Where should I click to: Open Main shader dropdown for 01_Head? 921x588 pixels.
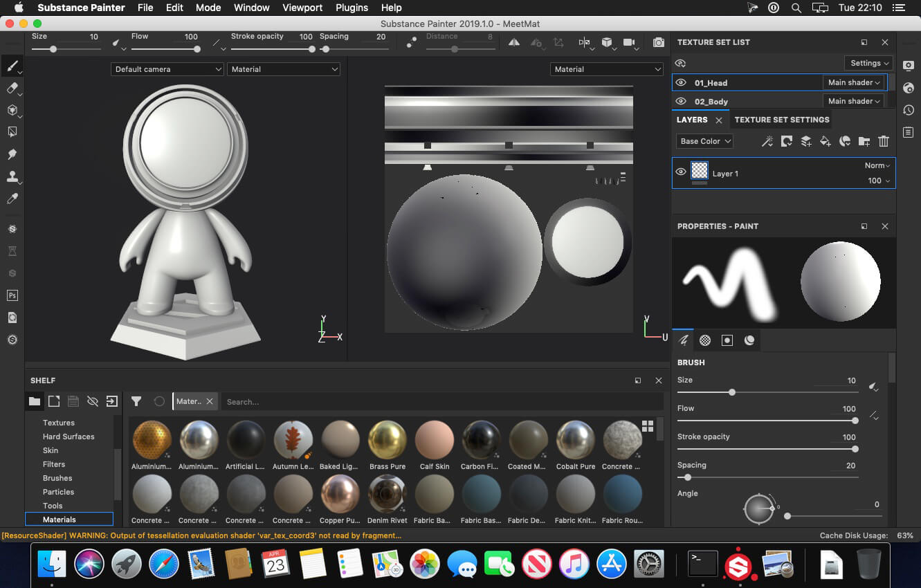(x=854, y=82)
